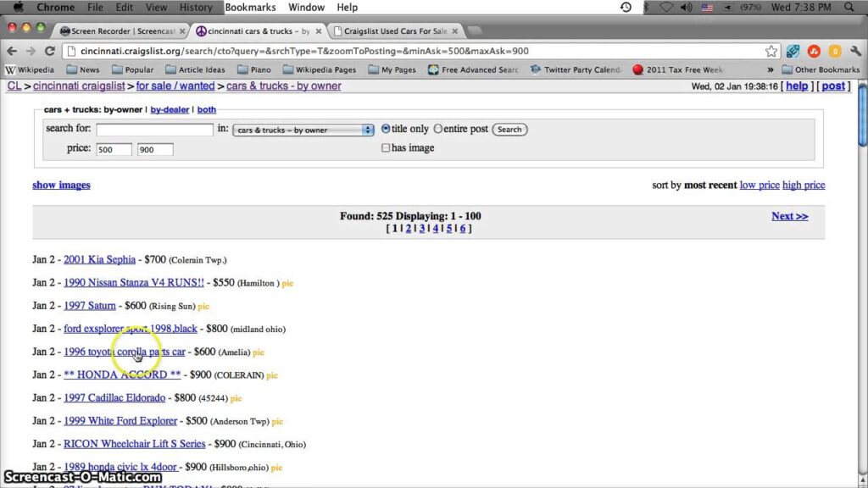Screen dimensions: 868x488
Task: Open the 'cars & trucks - by owner' category dropdown
Action: click(x=303, y=130)
